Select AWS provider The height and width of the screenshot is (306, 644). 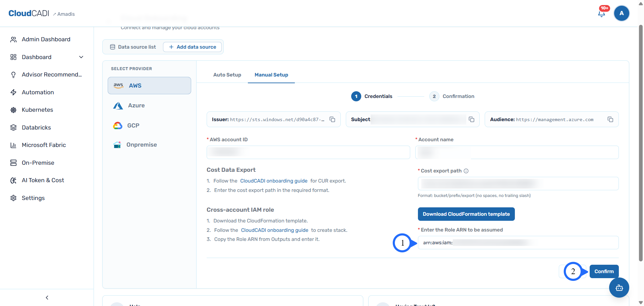click(x=149, y=86)
